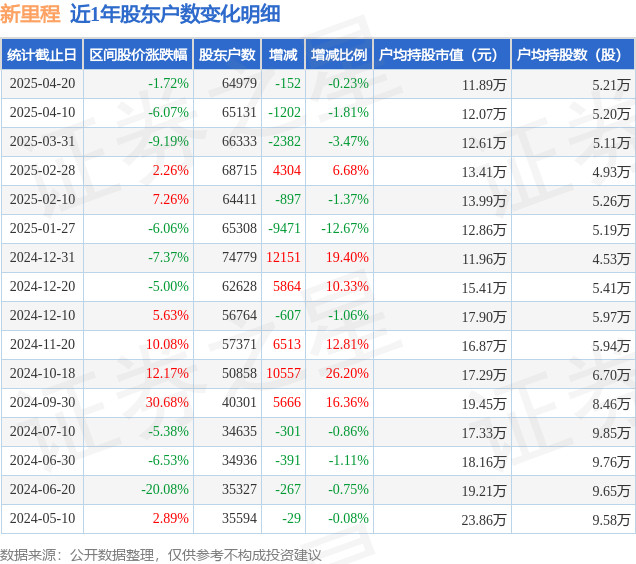636x564 pixels.
Task: Click the market value 13.99万
Action: pyautogui.click(x=484, y=201)
